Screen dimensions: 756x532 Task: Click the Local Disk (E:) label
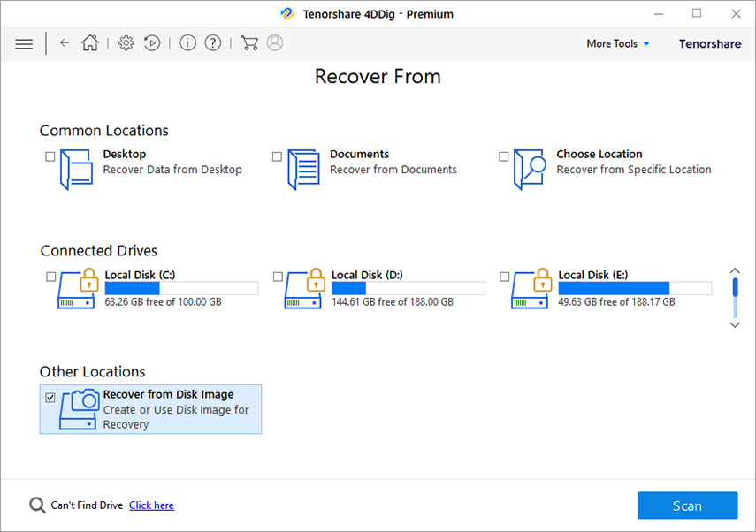593,275
